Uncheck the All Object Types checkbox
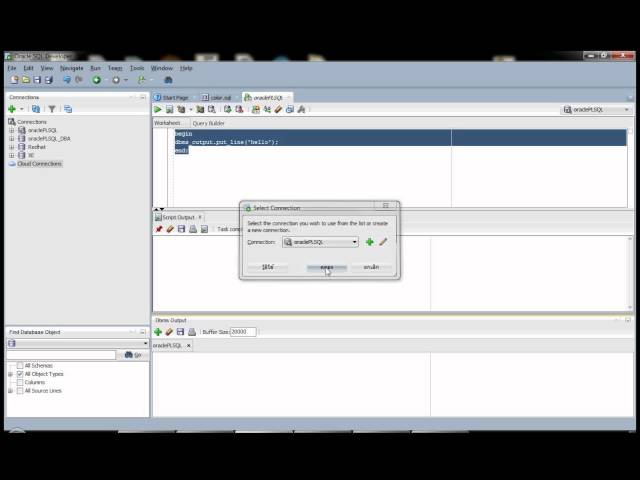The image size is (640, 480). 20,374
